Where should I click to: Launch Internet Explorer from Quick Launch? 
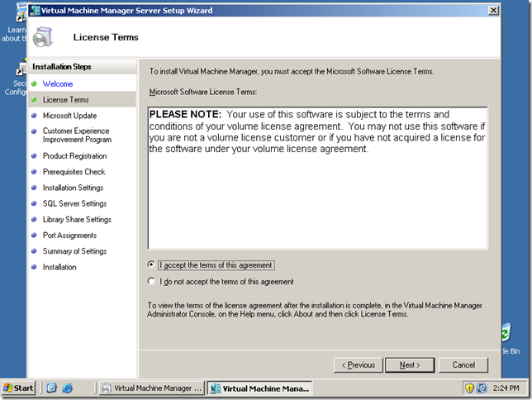[x=68, y=388]
